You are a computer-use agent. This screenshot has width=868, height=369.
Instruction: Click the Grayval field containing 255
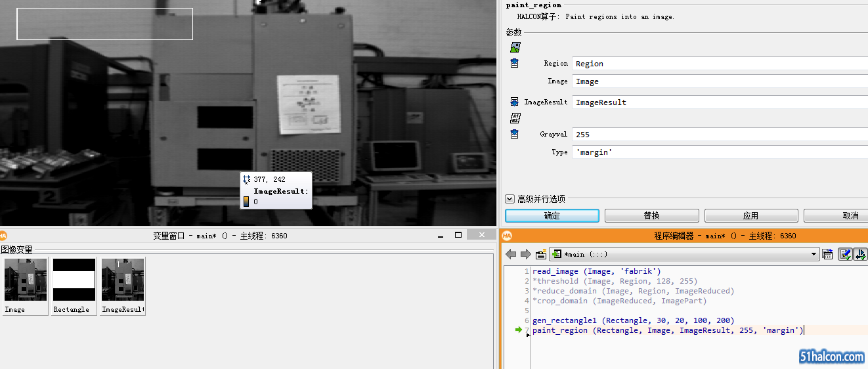coord(720,134)
